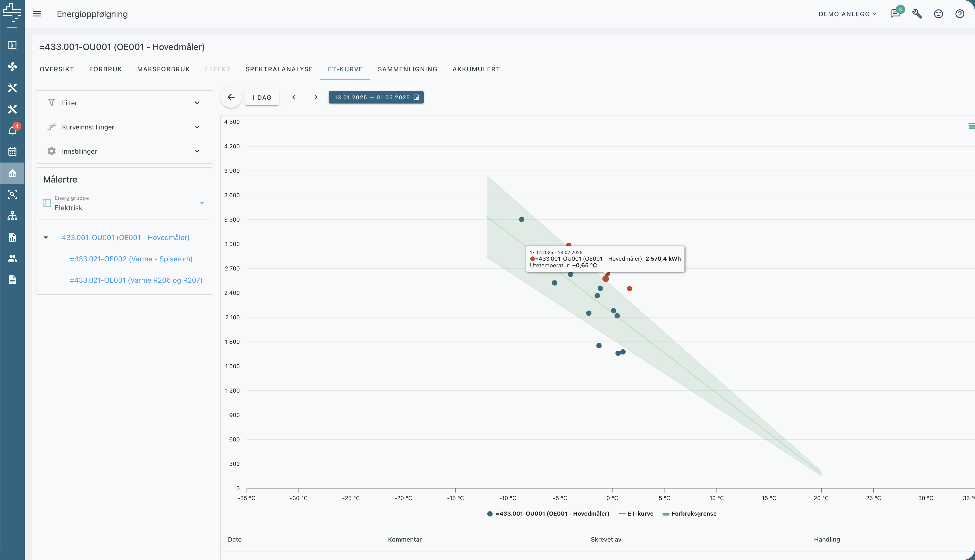Click the fan ventilation icon in sidebar
This screenshot has width=975, height=560.
click(12, 67)
